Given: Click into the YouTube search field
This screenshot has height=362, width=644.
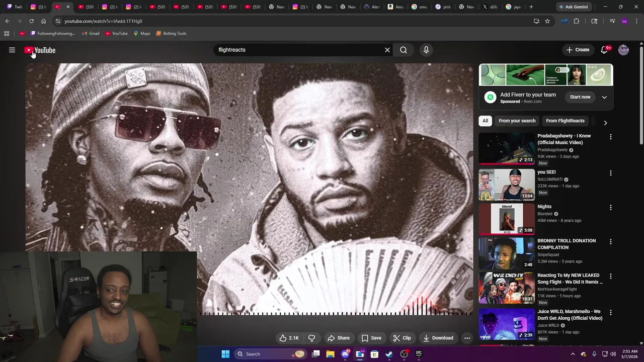Looking at the screenshot, I should pos(299,50).
